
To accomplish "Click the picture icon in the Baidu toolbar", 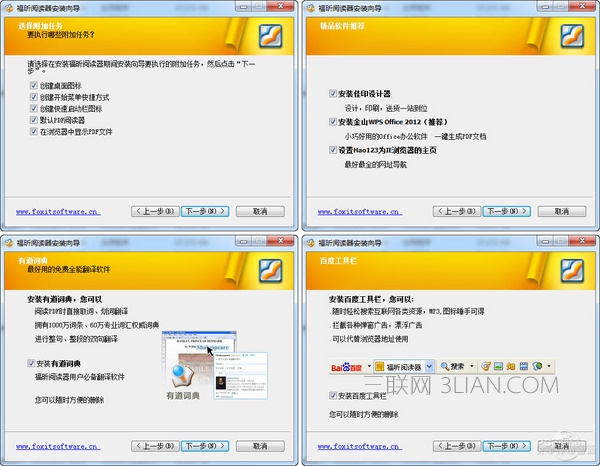I will (498, 367).
